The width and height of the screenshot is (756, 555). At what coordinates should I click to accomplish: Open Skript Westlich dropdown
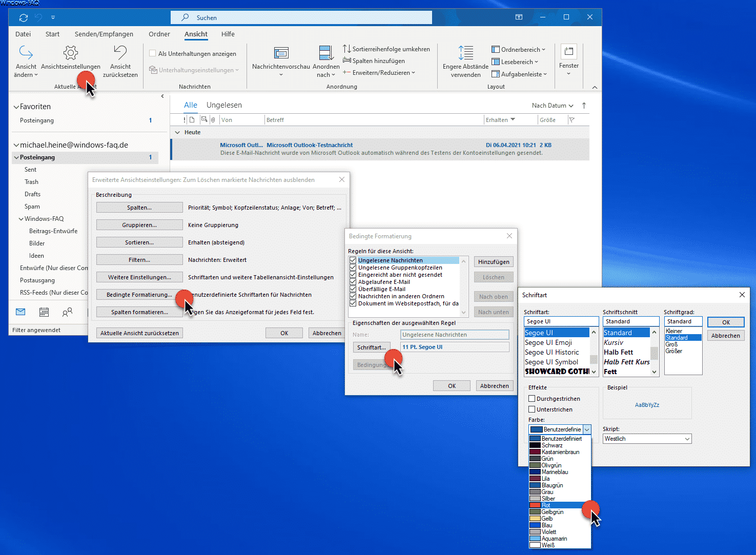click(x=647, y=439)
